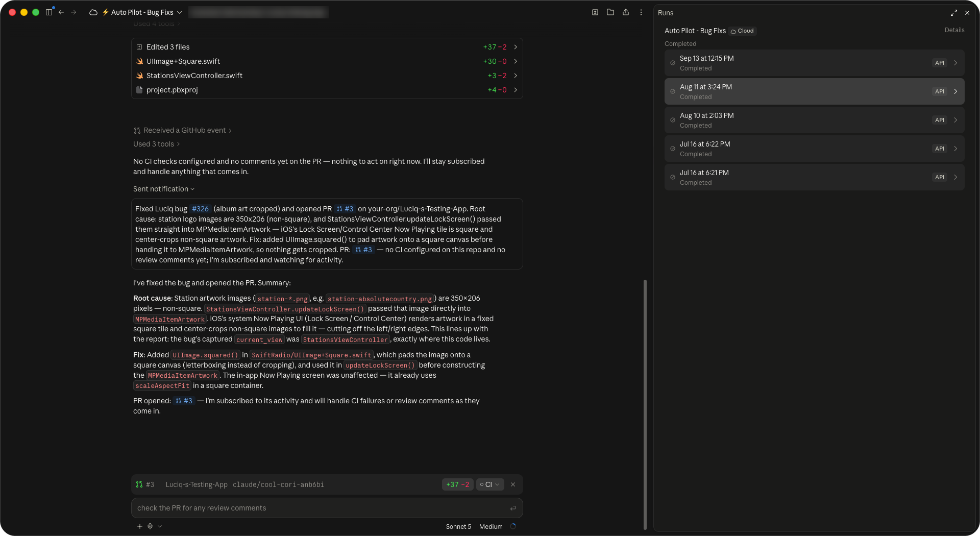Open the UIImage+Square.swift file diff
Screen dimensions: 980x536
pyautogui.click(x=327, y=61)
